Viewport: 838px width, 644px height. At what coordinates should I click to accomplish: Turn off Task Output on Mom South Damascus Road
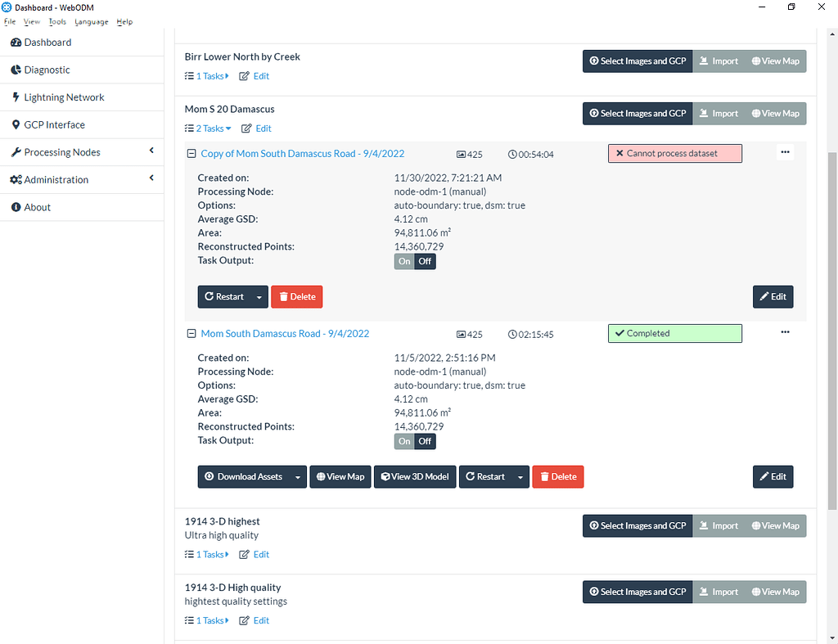pyautogui.click(x=425, y=440)
